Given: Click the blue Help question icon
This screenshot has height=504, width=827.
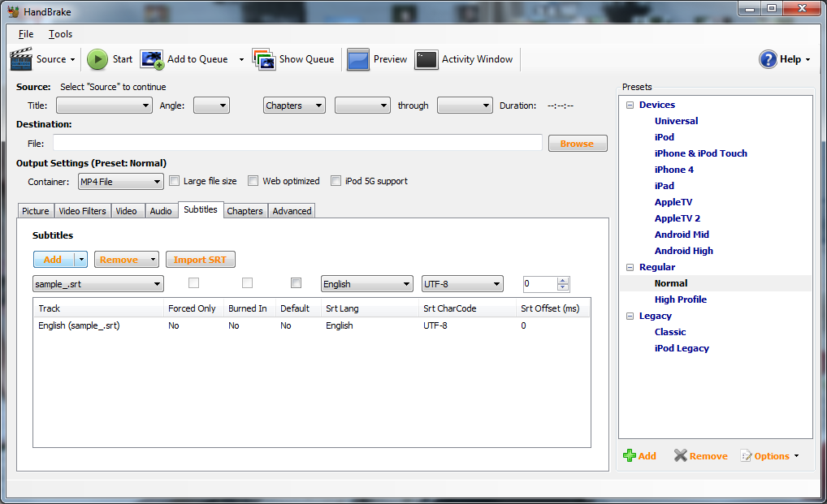Looking at the screenshot, I should tap(768, 59).
